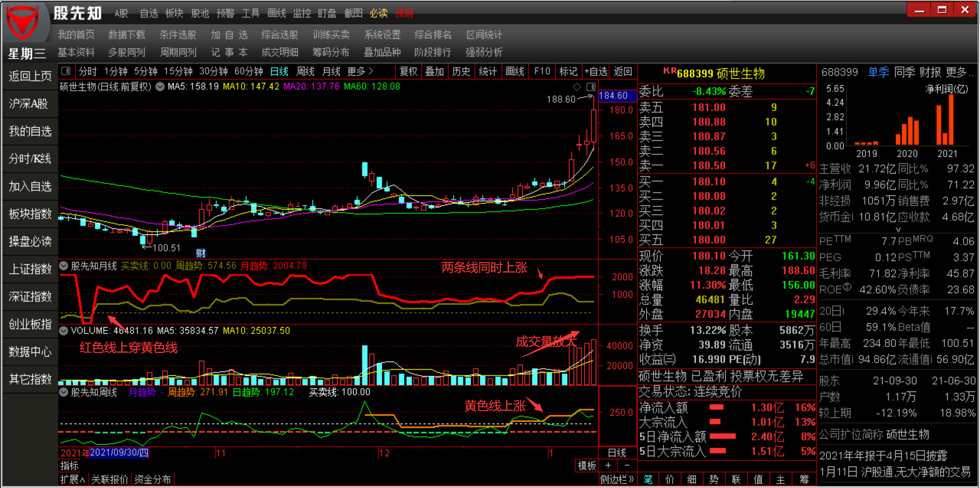Open the F10 company info button
The width and height of the screenshot is (980, 488).
pos(542,71)
